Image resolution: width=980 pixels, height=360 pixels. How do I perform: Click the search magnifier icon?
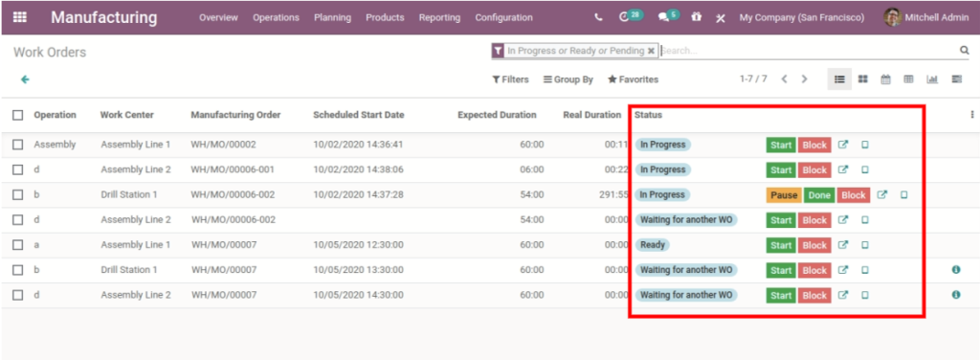pos(964,51)
